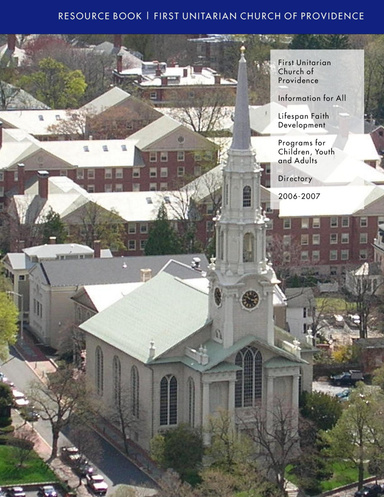Click the 'Directory' text
Screen dimensions: 384x497
click(x=295, y=179)
